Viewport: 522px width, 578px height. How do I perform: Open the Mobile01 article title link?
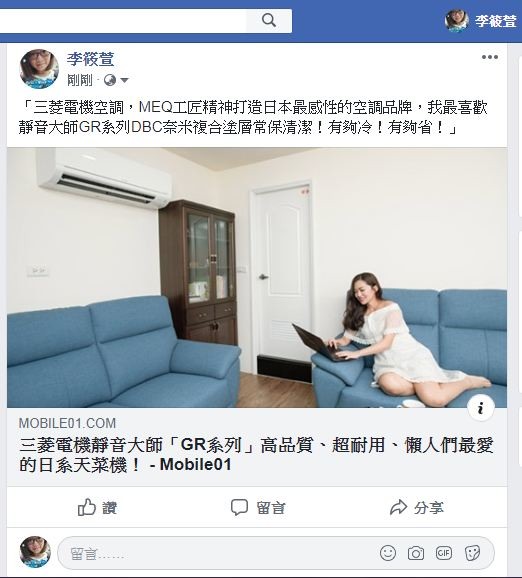256,455
